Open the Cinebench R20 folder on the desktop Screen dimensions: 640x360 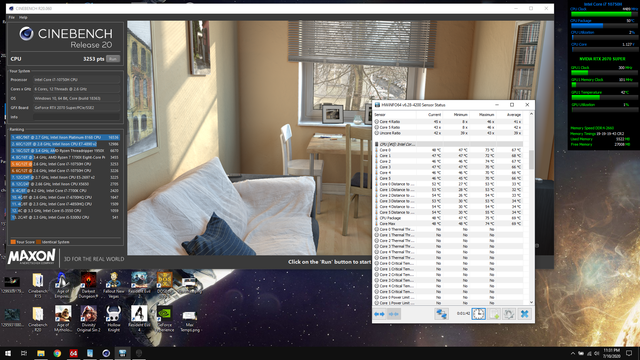point(38,319)
